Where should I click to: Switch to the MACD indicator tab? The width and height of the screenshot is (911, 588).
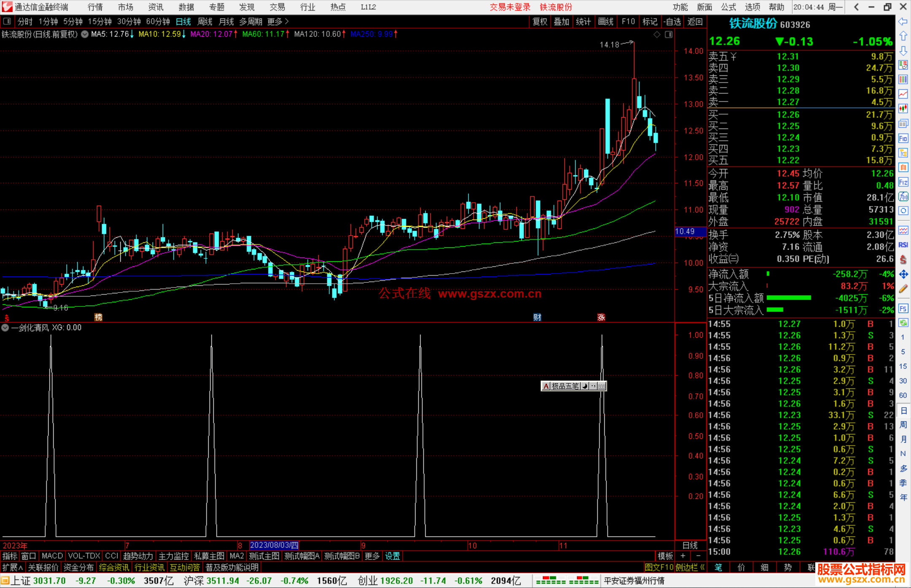tap(52, 556)
